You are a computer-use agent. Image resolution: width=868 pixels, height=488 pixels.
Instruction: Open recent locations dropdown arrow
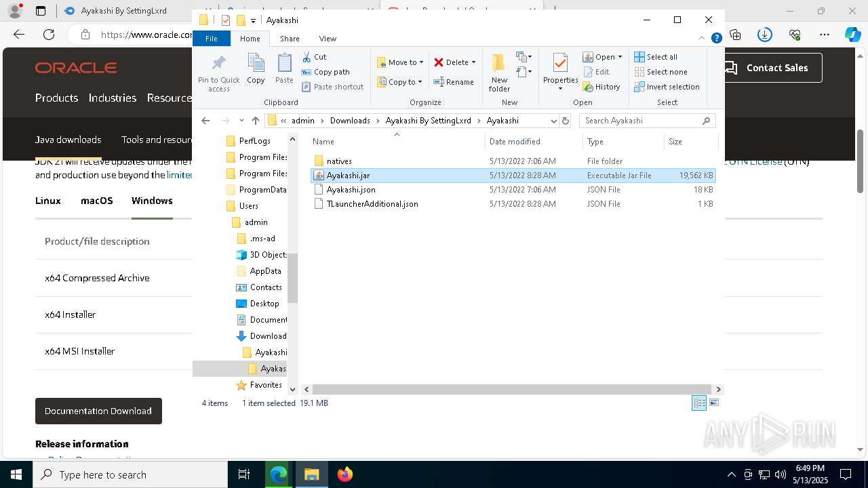click(x=241, y=121)
